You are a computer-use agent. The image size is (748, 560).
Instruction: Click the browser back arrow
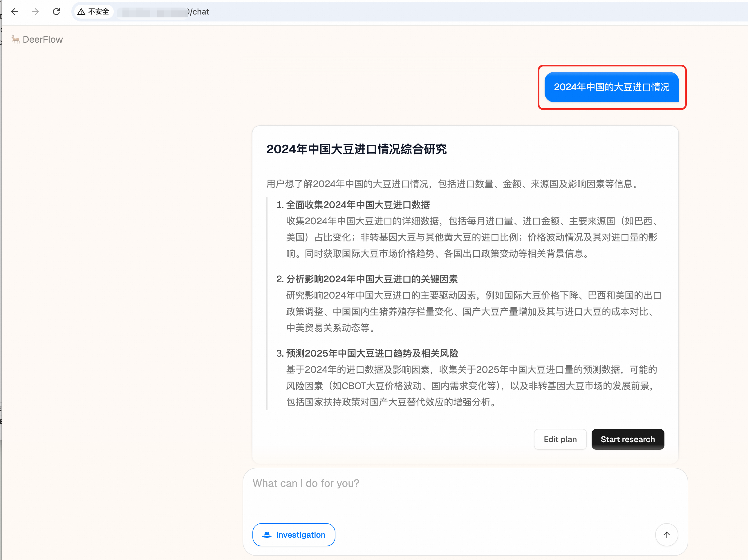(x=15, y=12)
